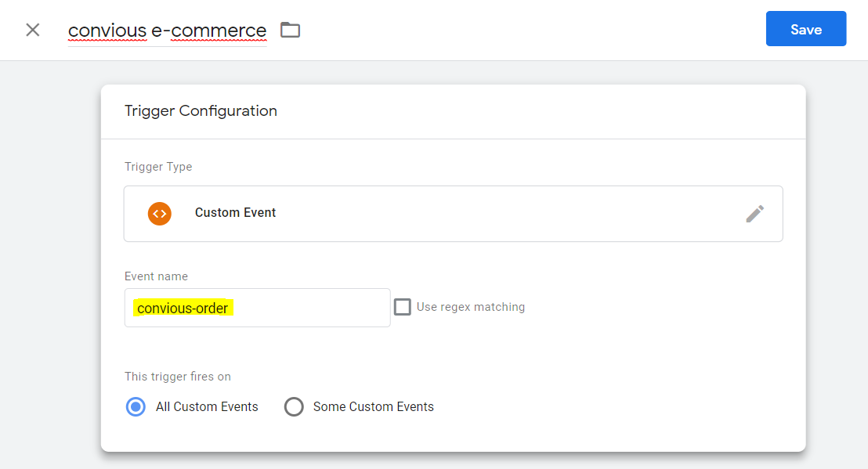Click the "All Custom Events" label text
This screenshot has width=868, height=469.
click(x=207, y=407)
